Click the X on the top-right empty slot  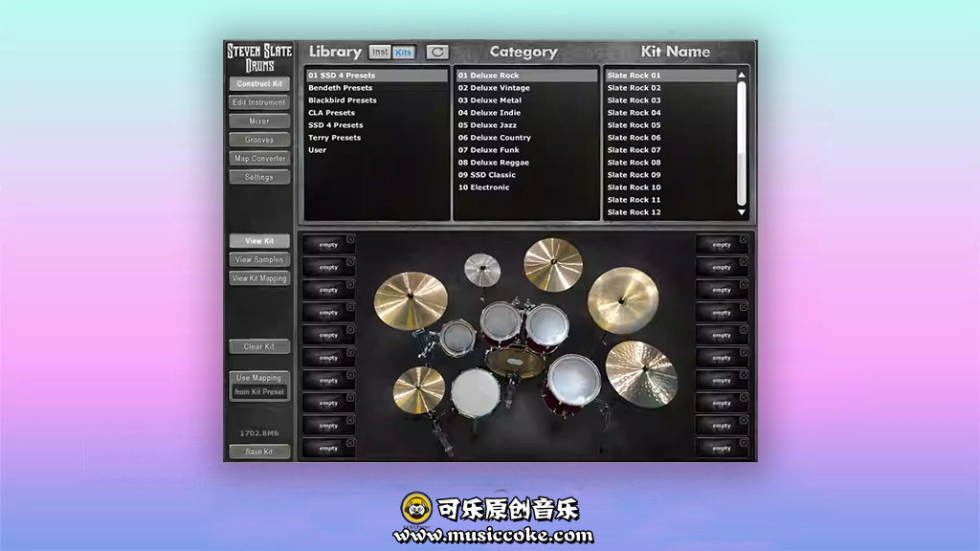(743, 239)
